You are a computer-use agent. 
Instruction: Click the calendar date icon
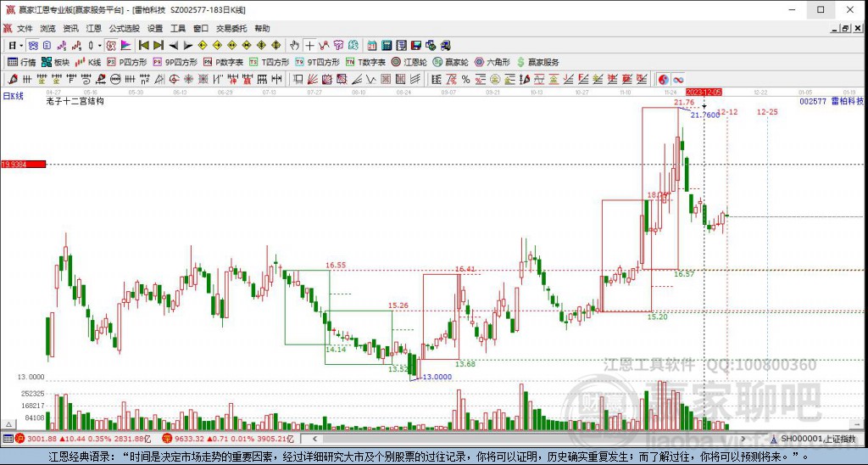(371, 46)
